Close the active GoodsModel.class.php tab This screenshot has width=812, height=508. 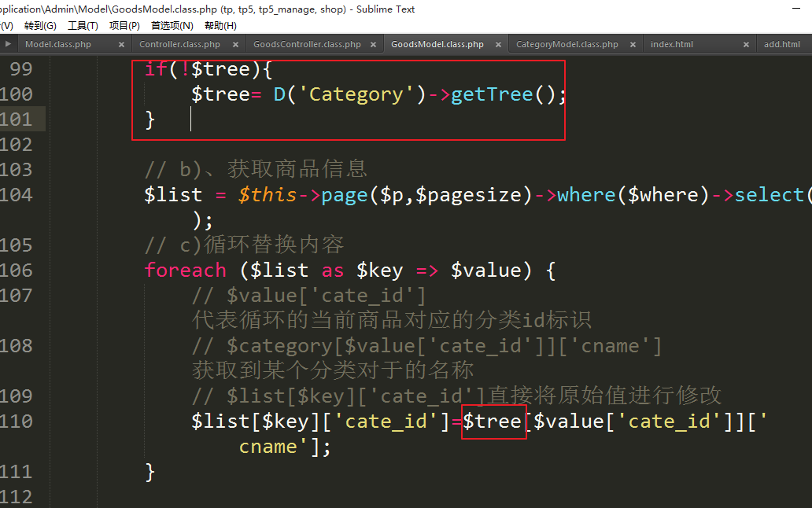click(498, 45)
